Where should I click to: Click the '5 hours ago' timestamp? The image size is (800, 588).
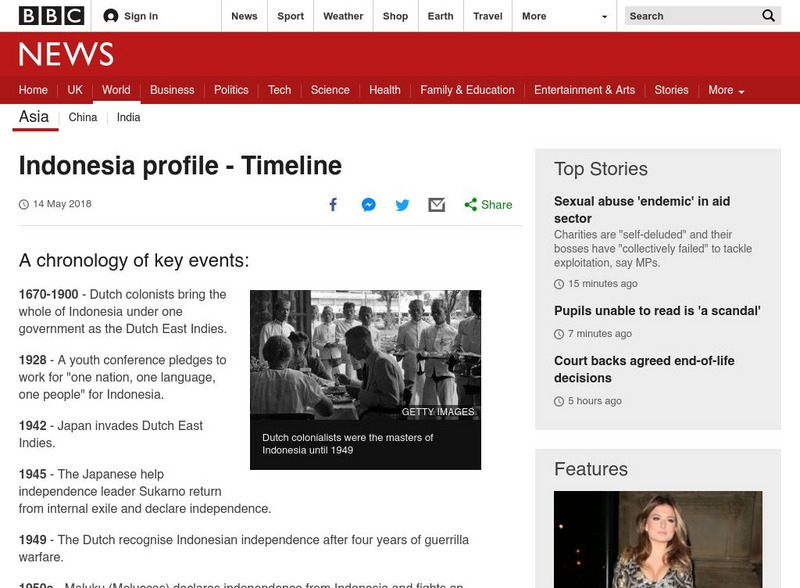594,401
